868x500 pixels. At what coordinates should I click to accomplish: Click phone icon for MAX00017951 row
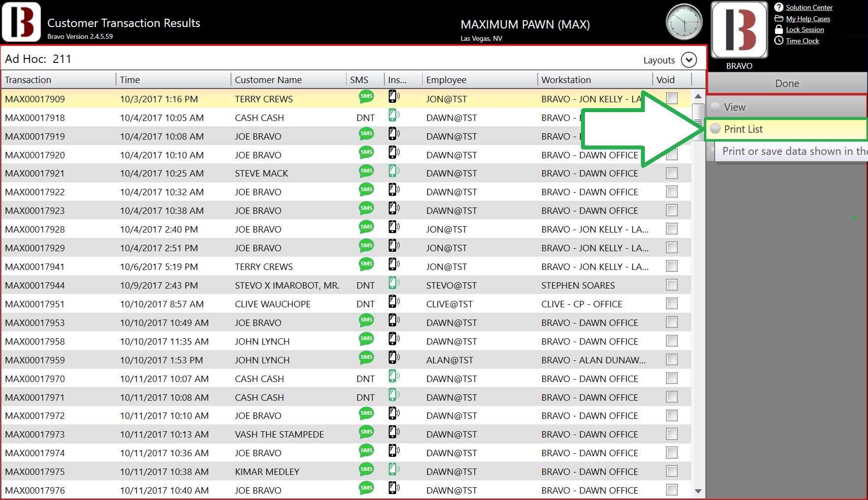tap(394, 301)
